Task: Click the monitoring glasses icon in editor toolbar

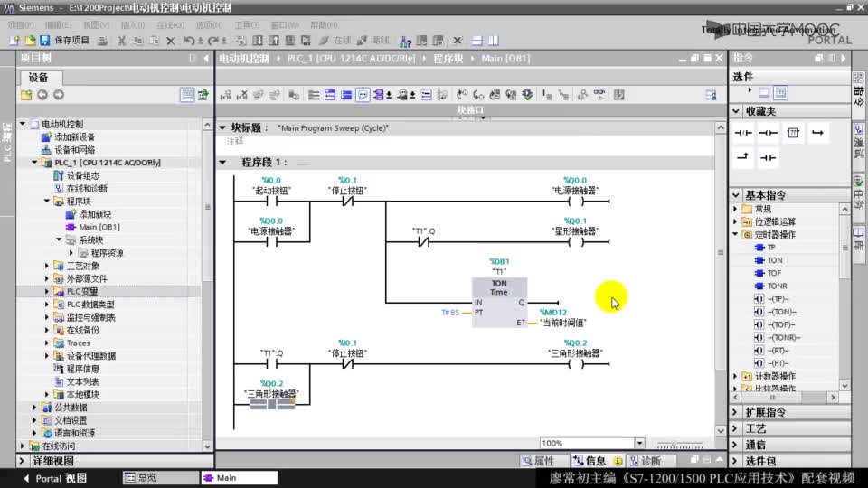Action: tap(599, 95)
